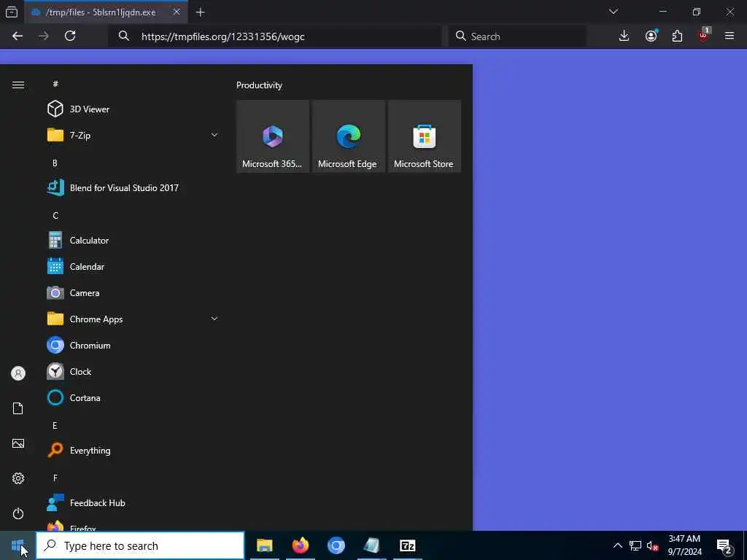Open the Power options icon

tap(18, 513)
